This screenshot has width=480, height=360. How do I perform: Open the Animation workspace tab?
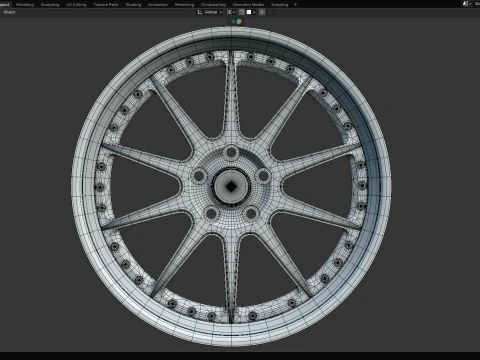(158, 5)
